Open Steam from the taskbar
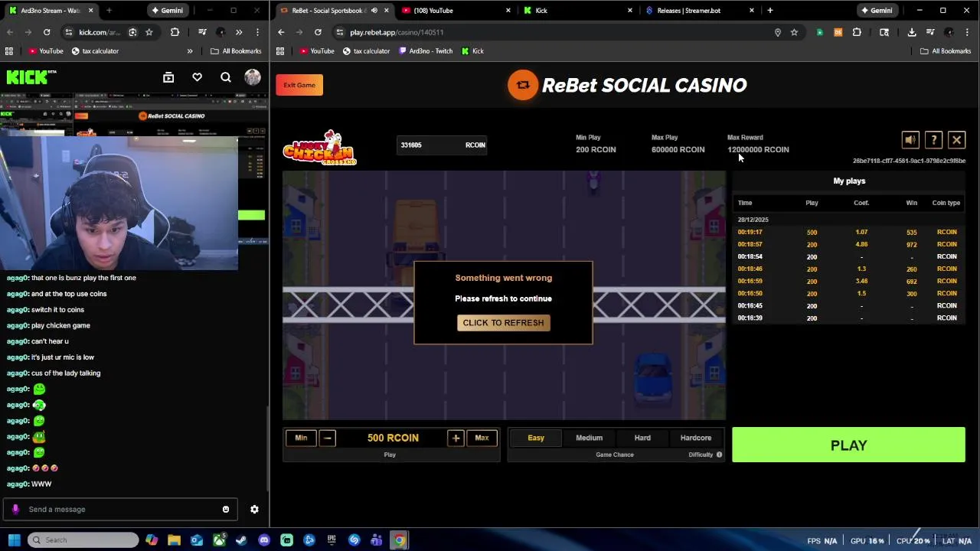Image resolution: width=980 pixels, height=551 pixels. pyautogui.click(x=241, y=540)
